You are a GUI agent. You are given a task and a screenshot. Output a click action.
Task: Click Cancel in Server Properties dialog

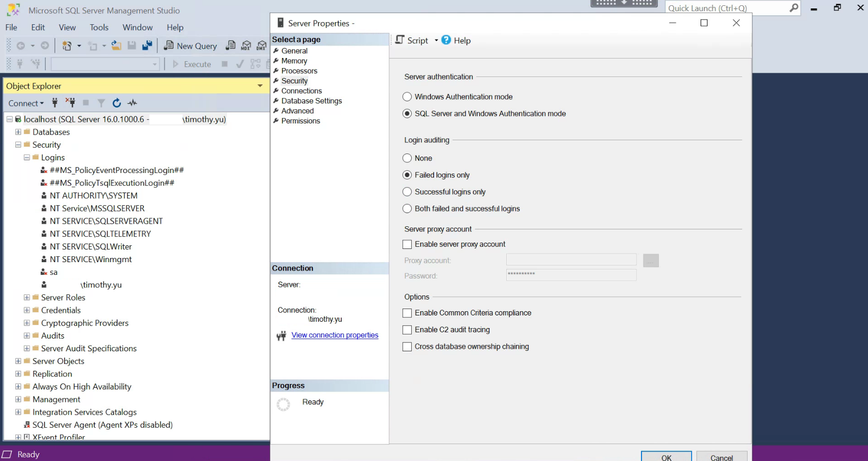click(722, 457)
